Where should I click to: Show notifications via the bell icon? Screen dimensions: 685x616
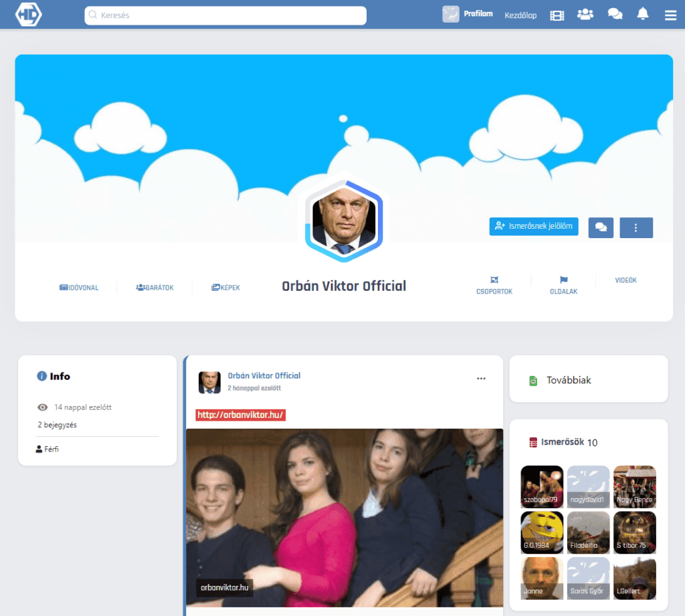[642, 15]
